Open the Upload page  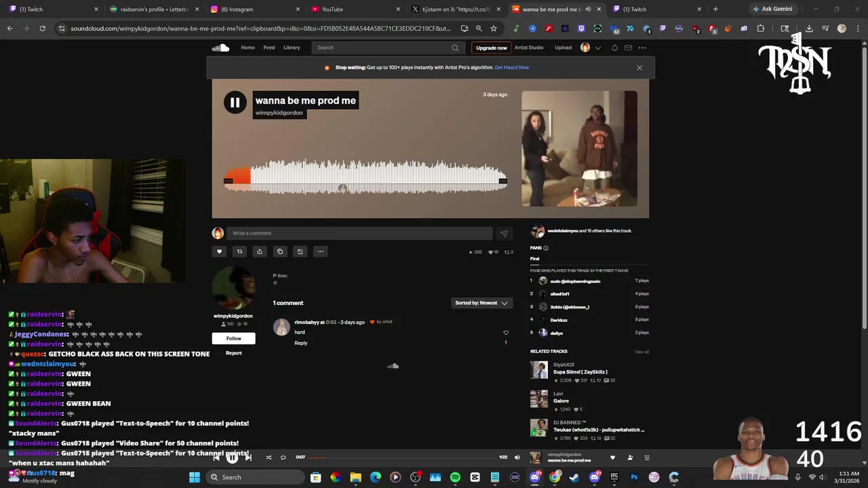(564, 47)
